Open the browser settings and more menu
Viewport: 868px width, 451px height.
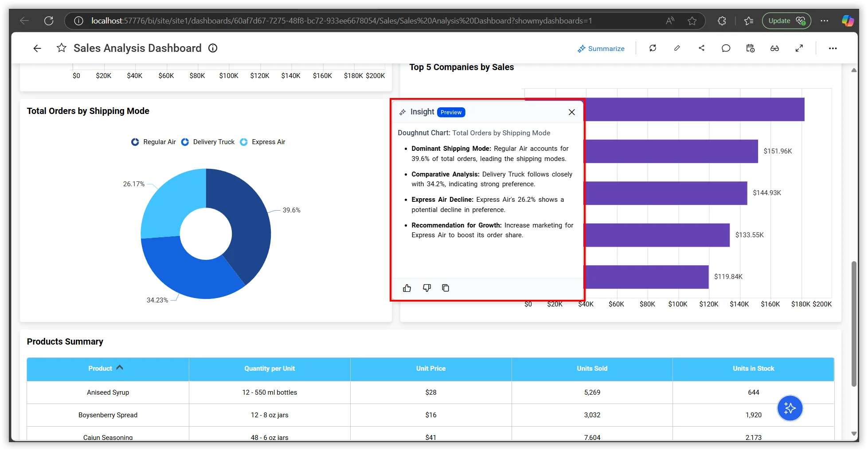click(824, 21)
